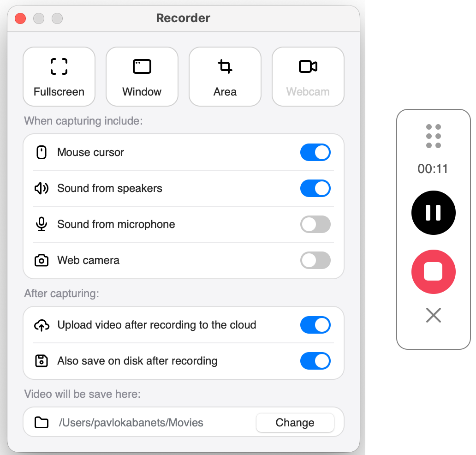
Task: Click the /Users/pavlokabanets/Movies path
Action: pos(131,423)
